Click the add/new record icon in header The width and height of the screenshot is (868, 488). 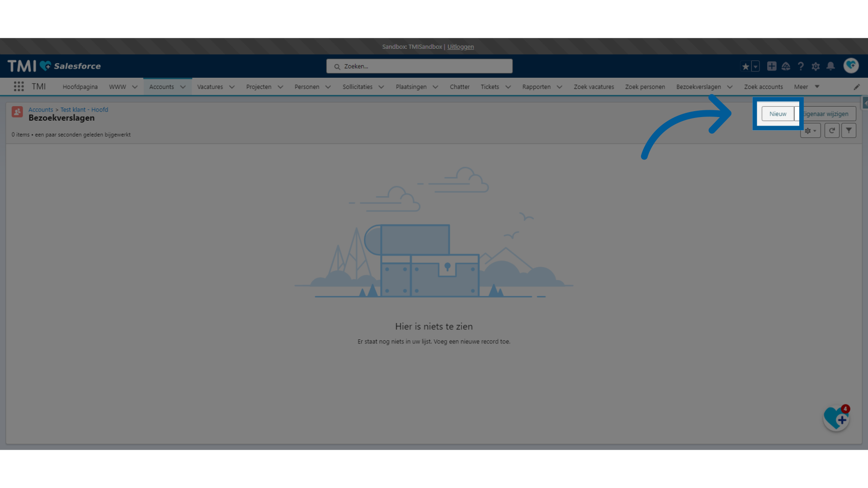(771, 66)
